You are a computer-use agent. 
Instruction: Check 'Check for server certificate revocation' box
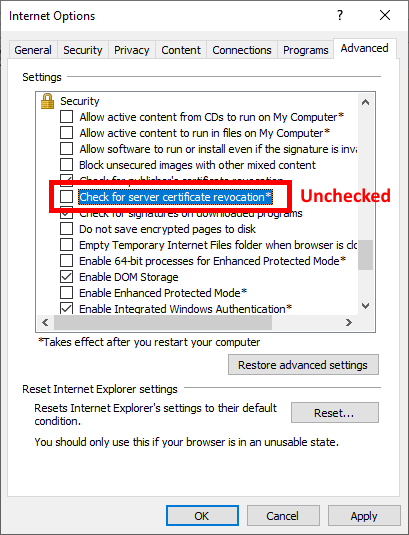[x=67, y=197]
